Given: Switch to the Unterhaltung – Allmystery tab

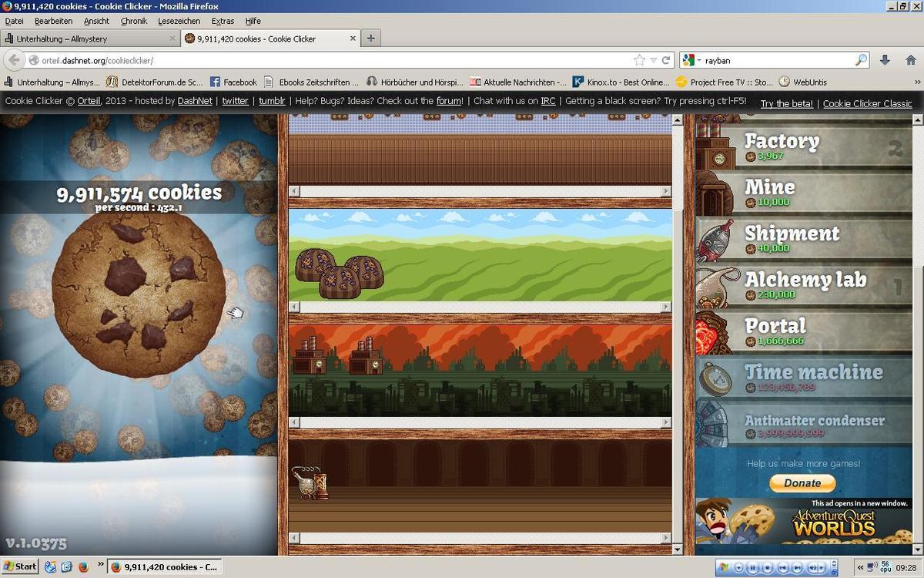Looking at the screenshot, I should pos(90,39).
